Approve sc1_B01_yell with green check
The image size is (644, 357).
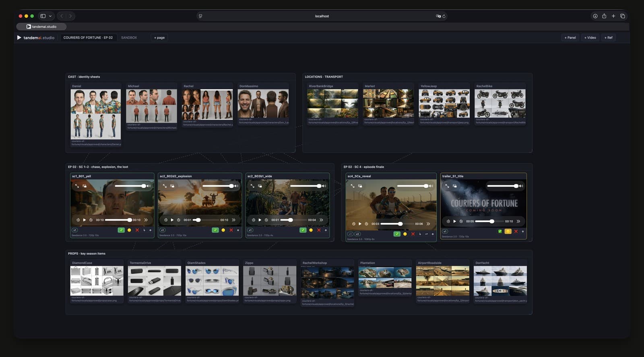121,230
